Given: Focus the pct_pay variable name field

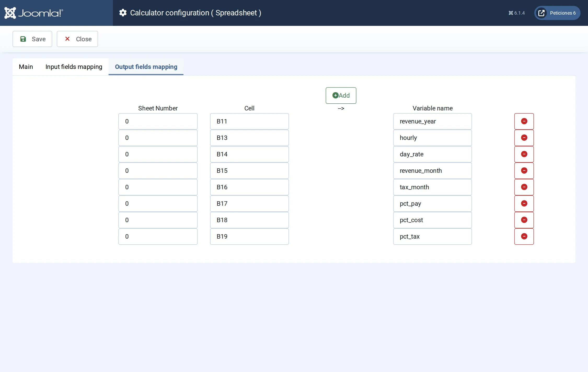Looking at the screenshot, I should 433,204.
